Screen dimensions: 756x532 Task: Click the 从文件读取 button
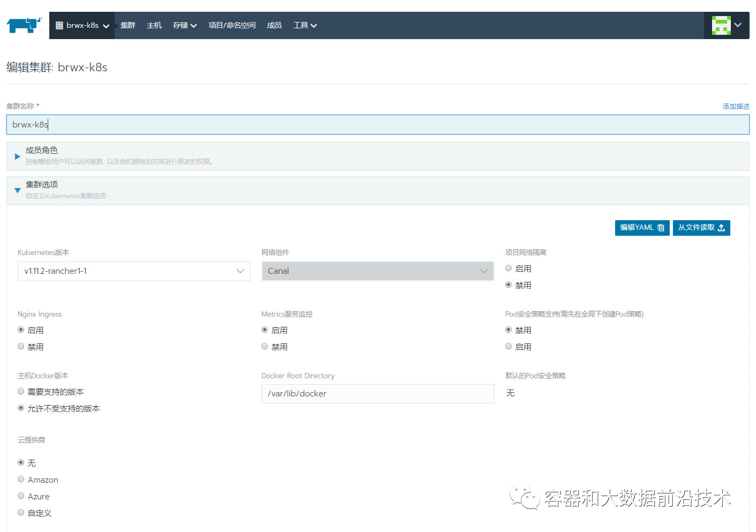pyautogui.click(x=701, y=228)
